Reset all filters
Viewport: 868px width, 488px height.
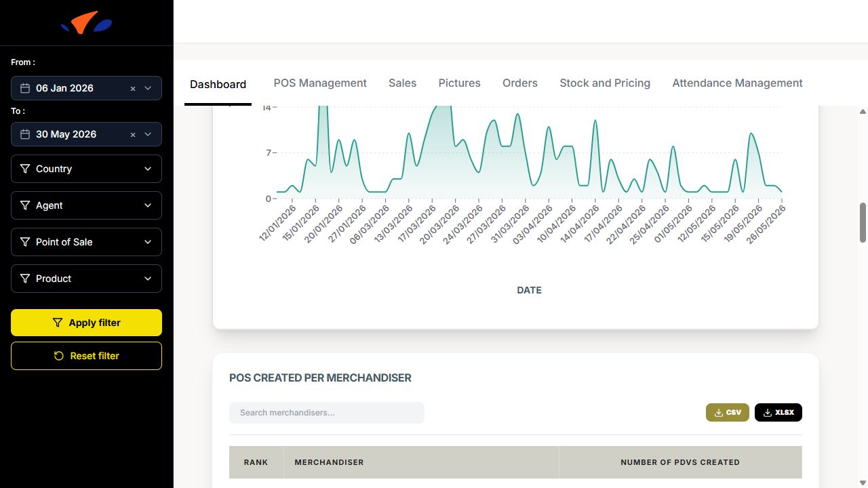tap(86, 356)
